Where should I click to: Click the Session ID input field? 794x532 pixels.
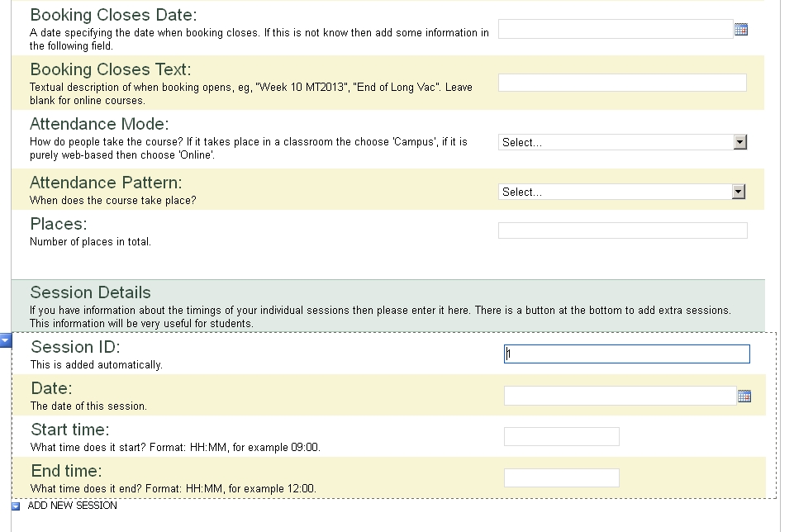point(626,354)
